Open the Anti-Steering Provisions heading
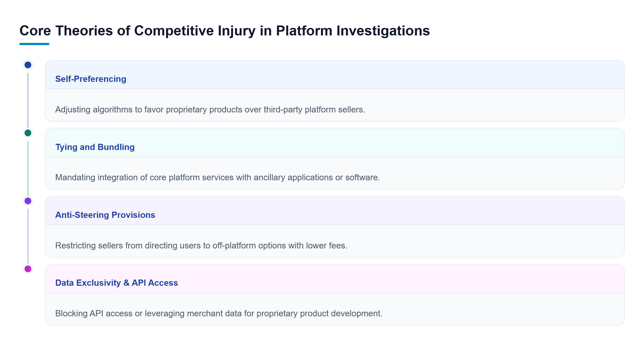Screen dimensions: 644x345 click(x=105, y=215)
